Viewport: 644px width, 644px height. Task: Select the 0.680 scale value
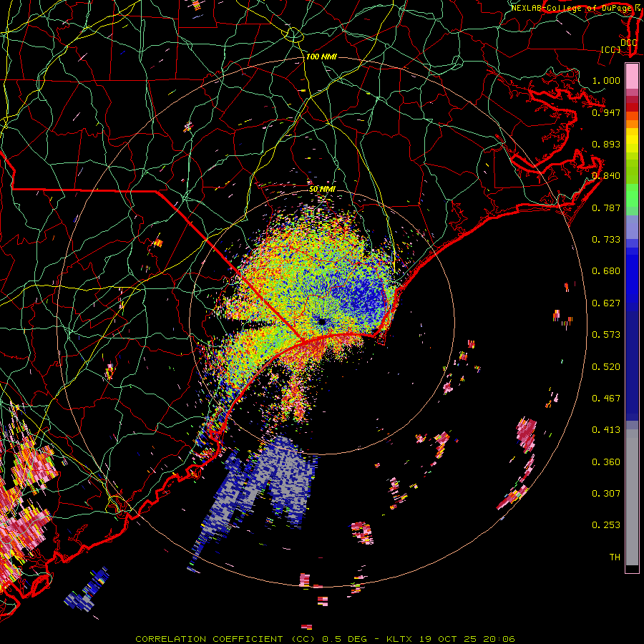pos(606,271)
